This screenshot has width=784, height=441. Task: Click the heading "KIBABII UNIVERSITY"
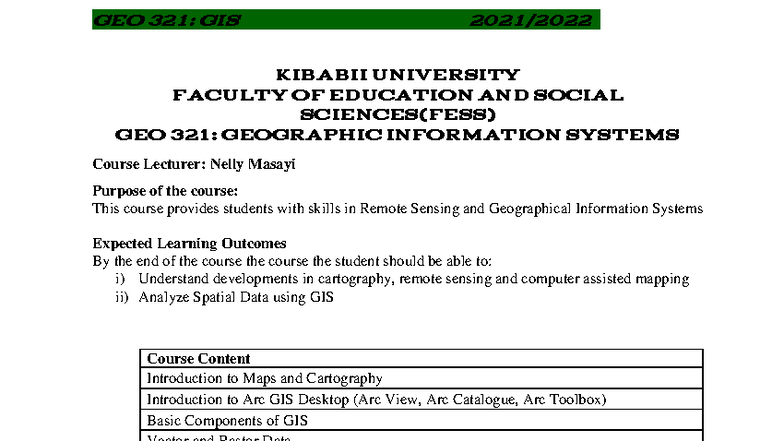(x=398, y=75)
